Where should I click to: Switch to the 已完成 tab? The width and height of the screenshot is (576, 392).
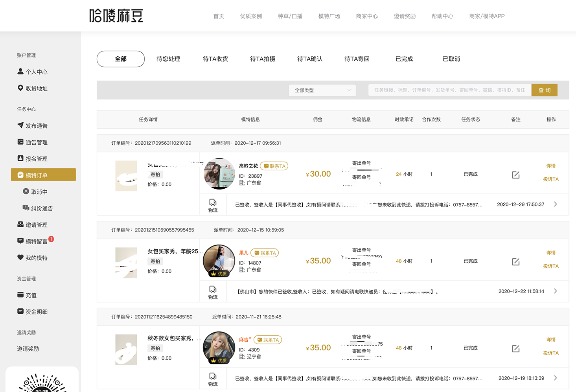pos(404,59)
